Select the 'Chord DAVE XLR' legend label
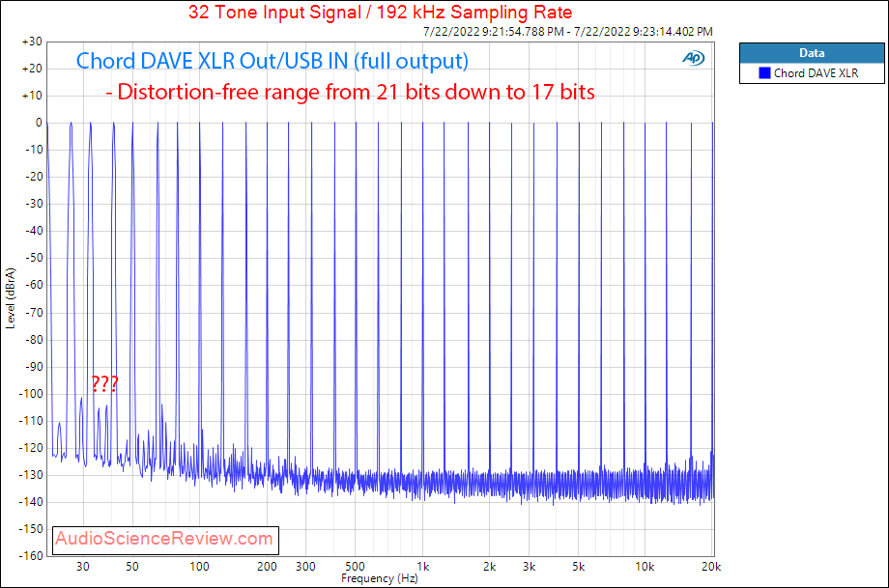 816,73
